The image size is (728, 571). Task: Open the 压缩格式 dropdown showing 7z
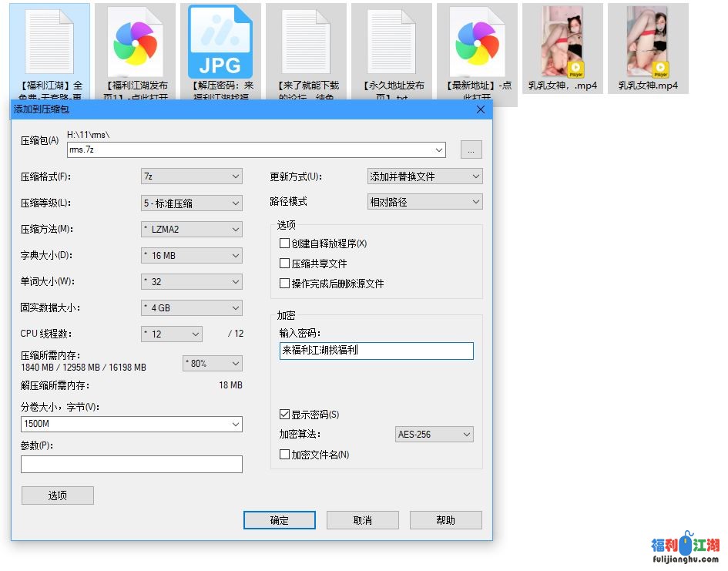[192, 176]
